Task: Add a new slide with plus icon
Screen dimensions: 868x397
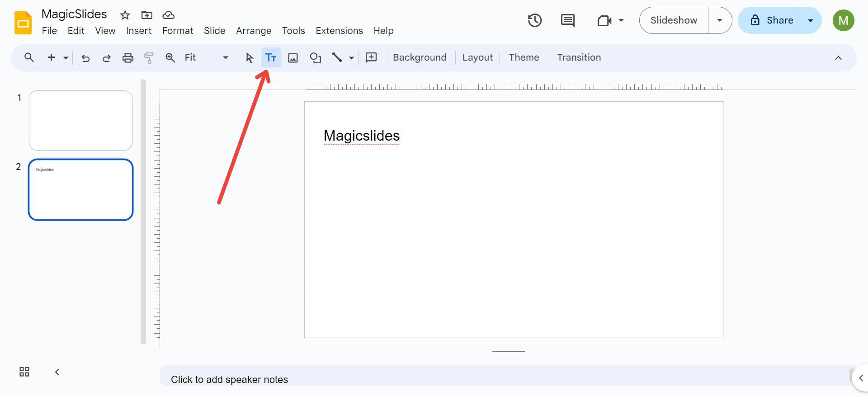Action: [51, 57]
